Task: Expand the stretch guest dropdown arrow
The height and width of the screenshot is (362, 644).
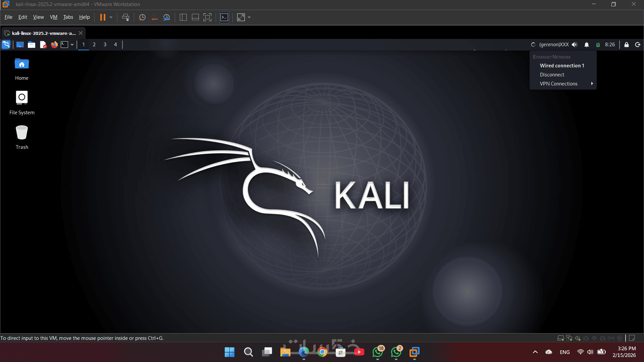Action: tap(249, 17)
